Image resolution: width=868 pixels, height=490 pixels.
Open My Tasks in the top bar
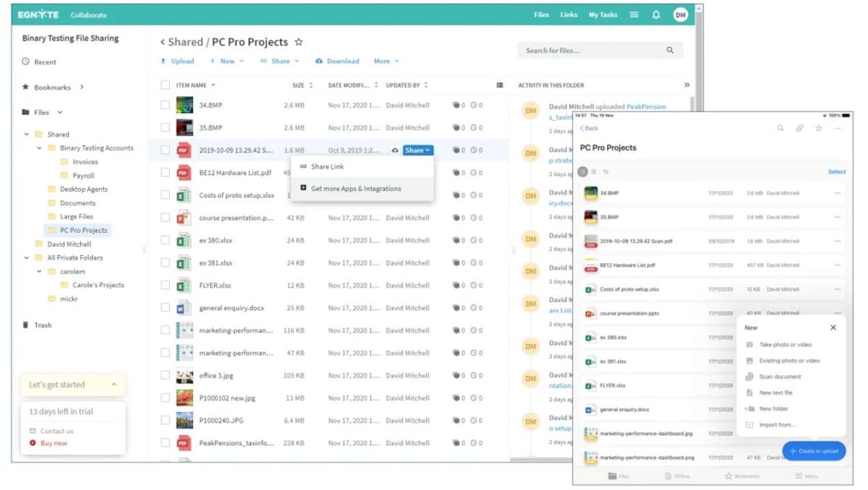tap(603, 14)
